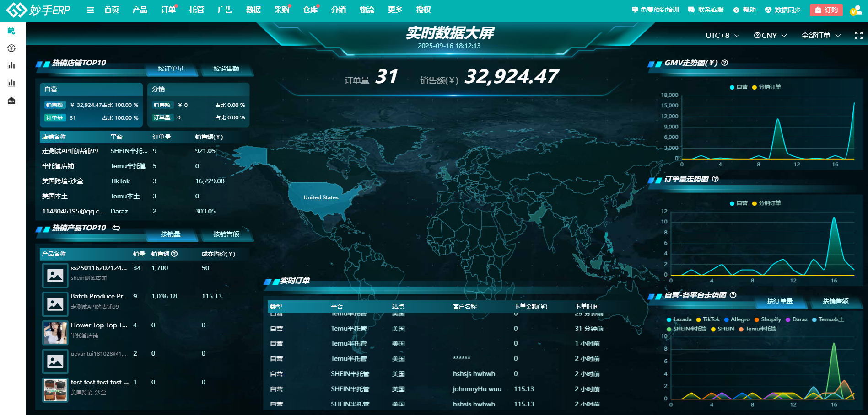This screenshot has width=868, height=415.
Task: Open the 更多 menu
Action: tap(395, 10)
